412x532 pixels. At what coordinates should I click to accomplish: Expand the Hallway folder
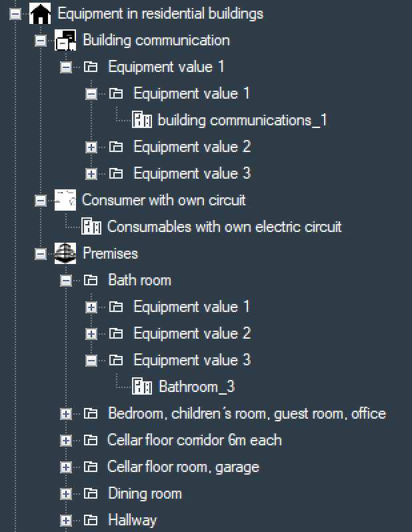click(x=66, y=521)
